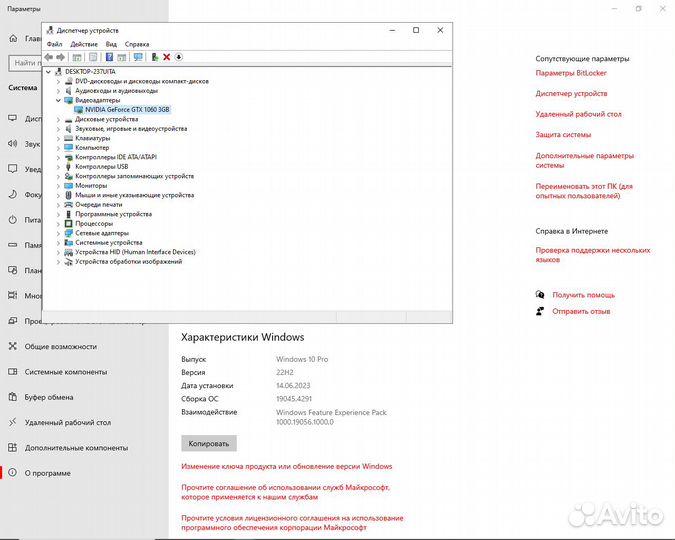Expand Контроллеры USB node
This screenshot has width=675, height=540.
point(58,166)
